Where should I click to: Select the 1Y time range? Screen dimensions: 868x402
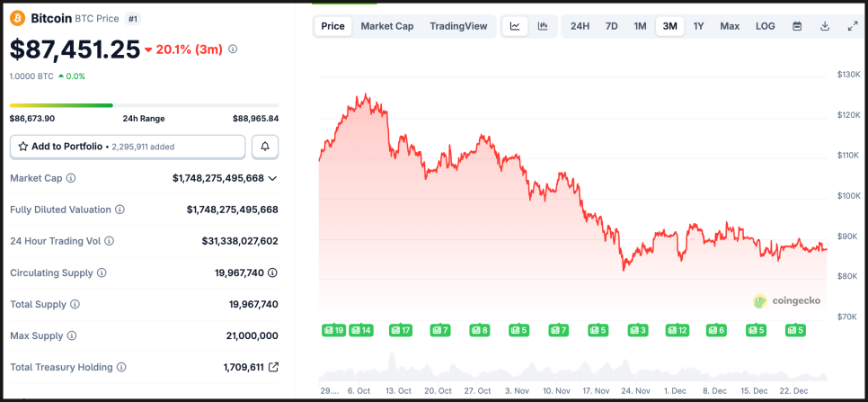698,26
